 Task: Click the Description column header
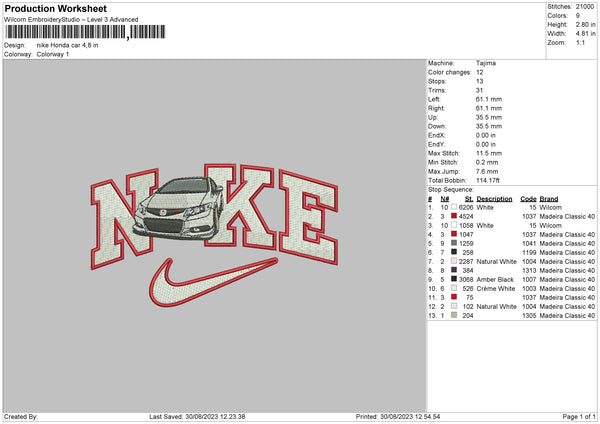(x=494, y=199)
